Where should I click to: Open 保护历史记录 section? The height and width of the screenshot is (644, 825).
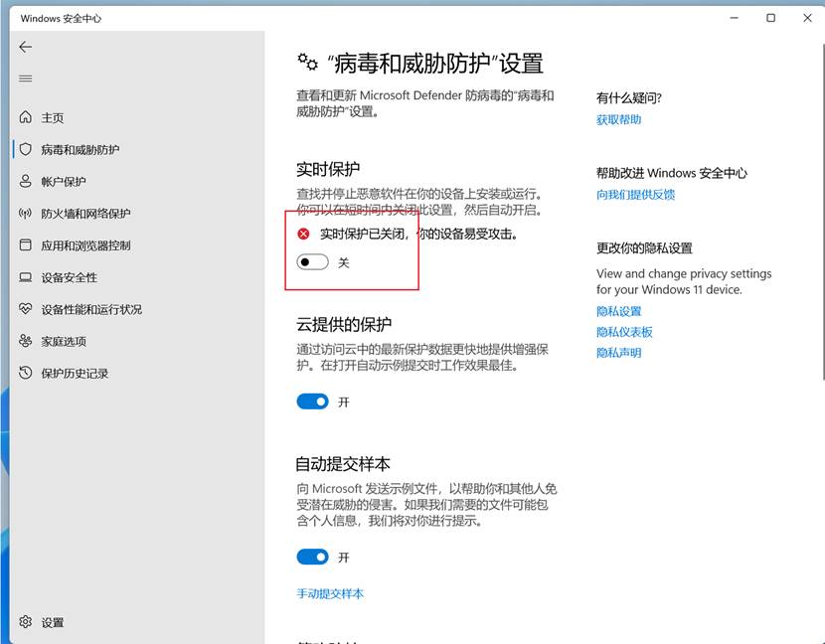(x=75, y=374)
